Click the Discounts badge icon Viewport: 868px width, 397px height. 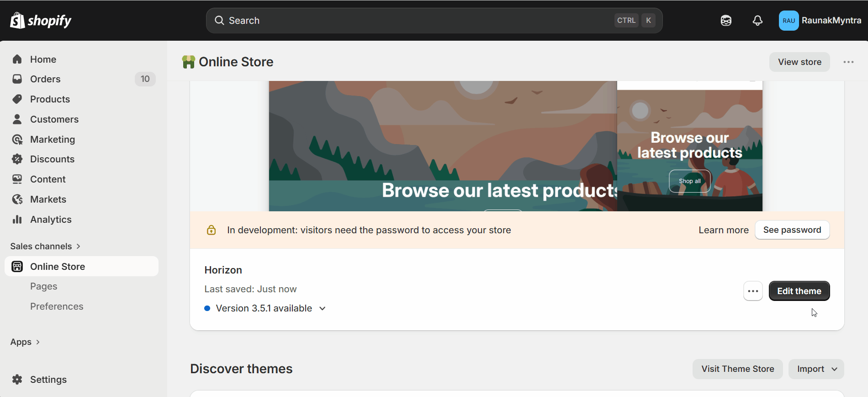17,159
